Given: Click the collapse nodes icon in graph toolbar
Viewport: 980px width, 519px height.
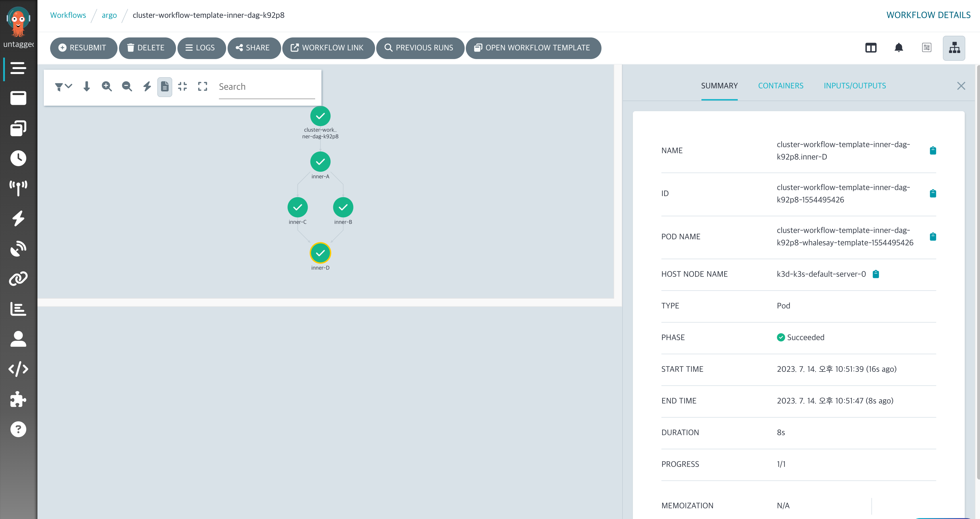Looking at the screenshot, I should tap(183, 86).
